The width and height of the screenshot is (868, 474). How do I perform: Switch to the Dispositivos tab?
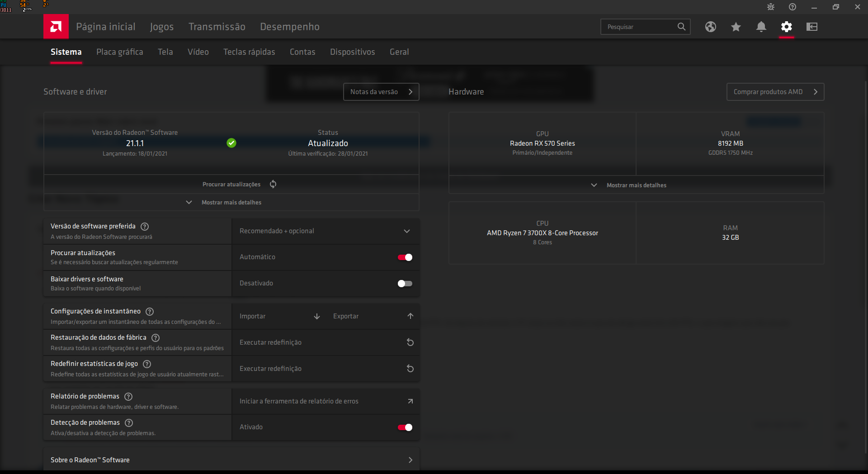[353, 52]
